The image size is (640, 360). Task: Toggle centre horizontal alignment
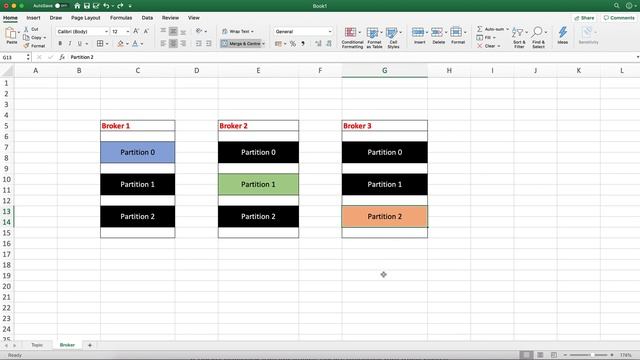(x=173, y=44)
